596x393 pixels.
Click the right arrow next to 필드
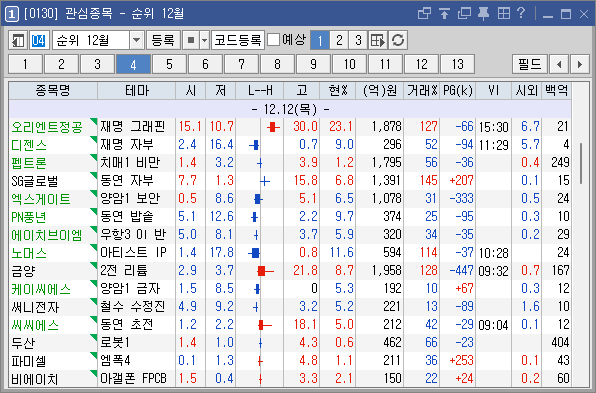point(580,64)
